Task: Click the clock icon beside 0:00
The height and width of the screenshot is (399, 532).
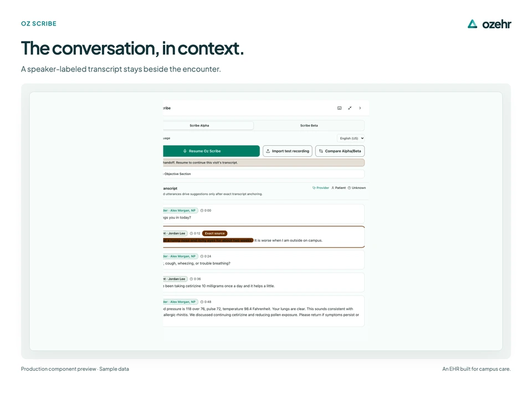Action: 202,211
